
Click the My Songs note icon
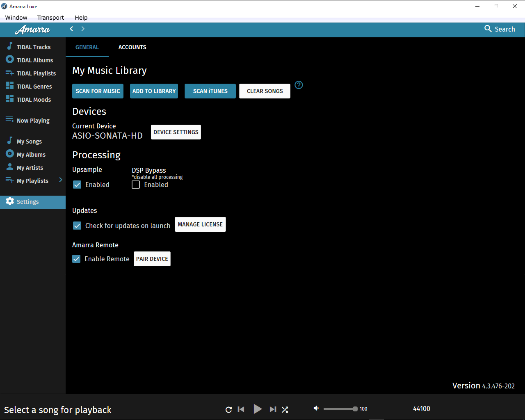[9, 140]
